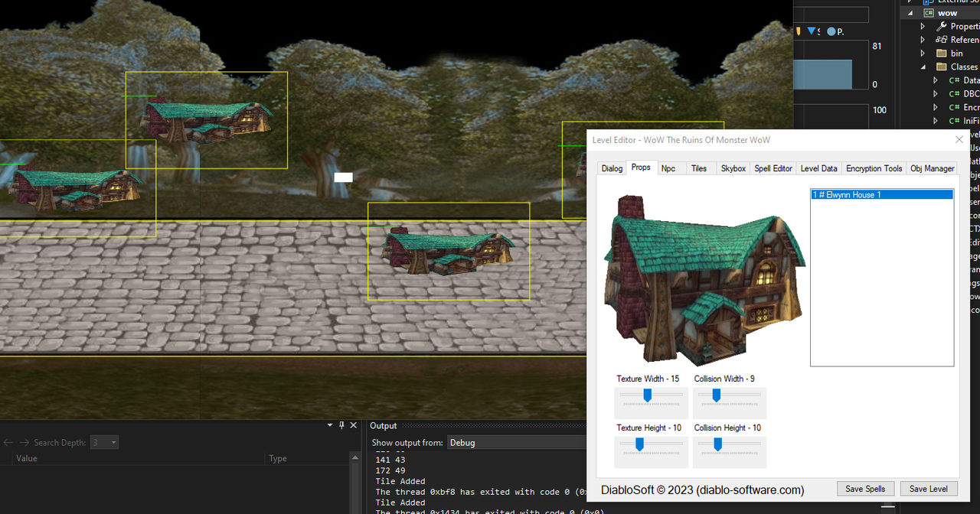Screen dimensions: 980x514
Task: Open the Obj Manager tab
Action: click(933, 168)
